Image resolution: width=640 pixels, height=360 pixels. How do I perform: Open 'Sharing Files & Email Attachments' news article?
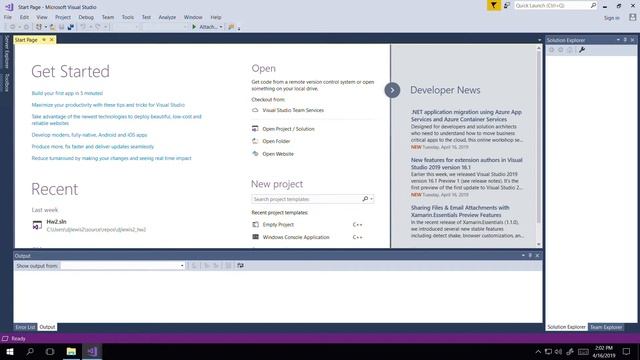[x=460, y=211]
